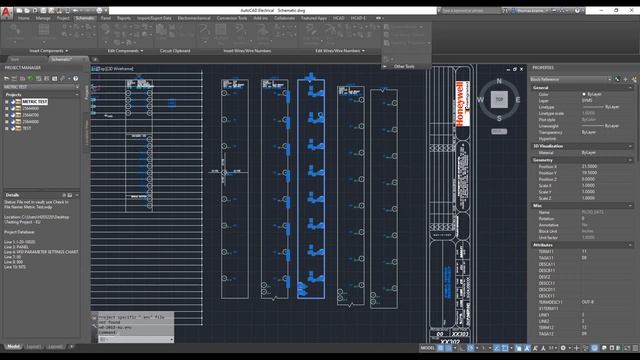Open the AutoCAD application menu button
640x360 pixels.
coord(6,12)
